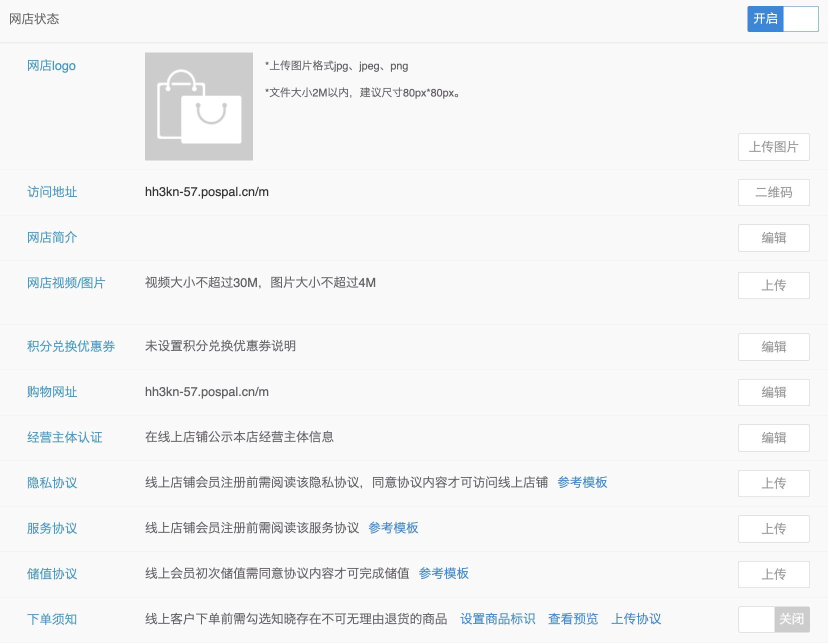Upload the 储值协议 document

coord(773,574)
